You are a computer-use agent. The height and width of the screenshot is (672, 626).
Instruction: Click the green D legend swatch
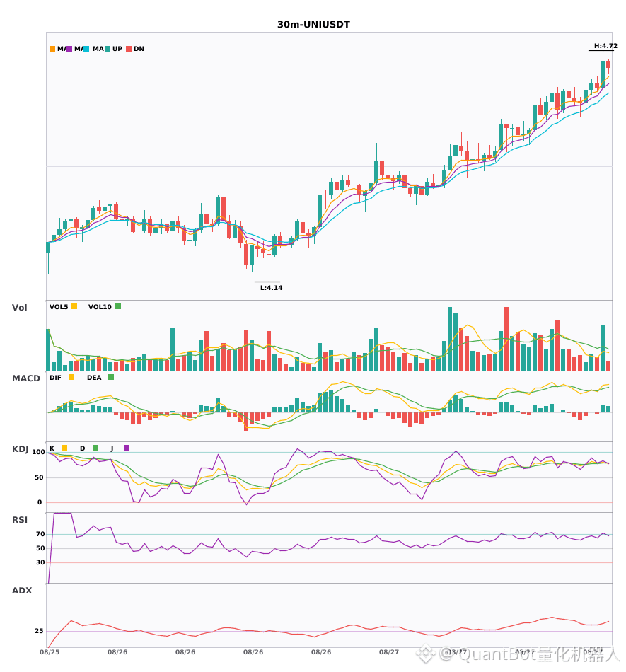[95, 448]
